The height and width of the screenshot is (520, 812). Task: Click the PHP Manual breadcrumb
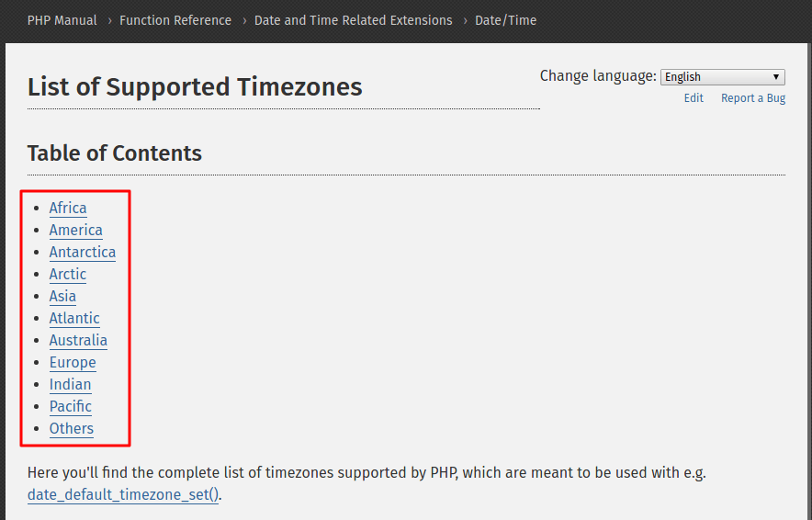pos(62,20)
